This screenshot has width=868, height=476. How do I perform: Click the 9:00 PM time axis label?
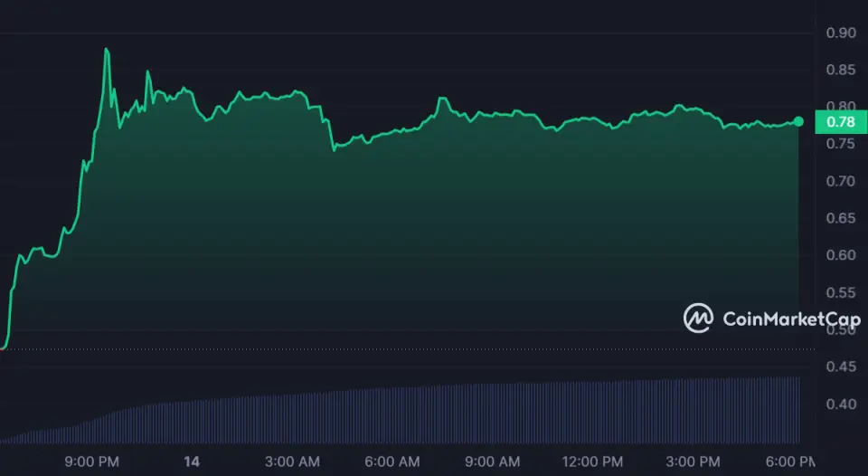click(92, 462)
